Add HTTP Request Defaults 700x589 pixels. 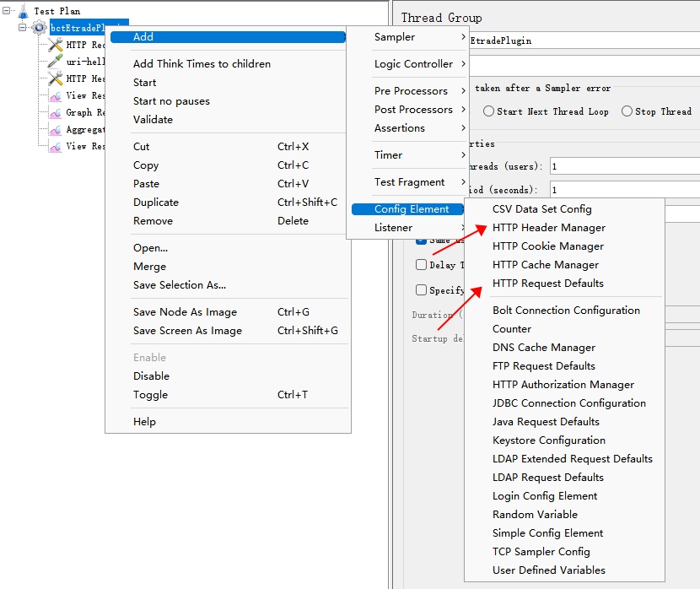pyautogui.click(x=547, y=284)
